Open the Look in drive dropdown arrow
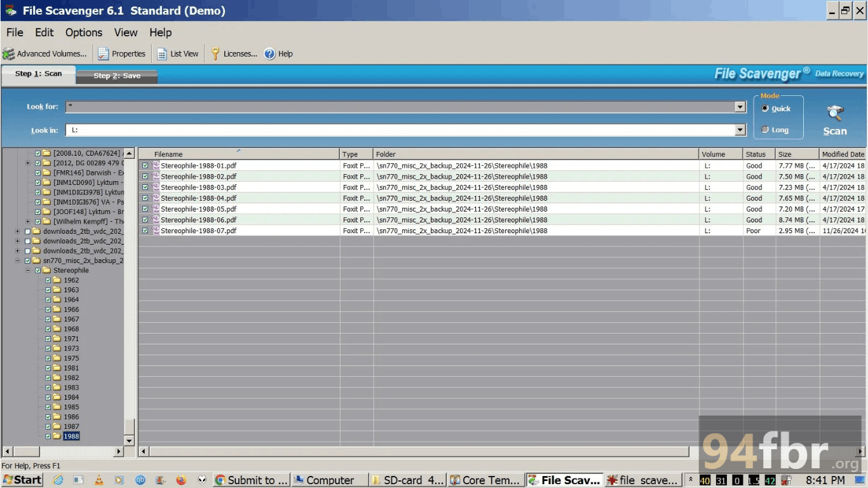 pos(740,130)
